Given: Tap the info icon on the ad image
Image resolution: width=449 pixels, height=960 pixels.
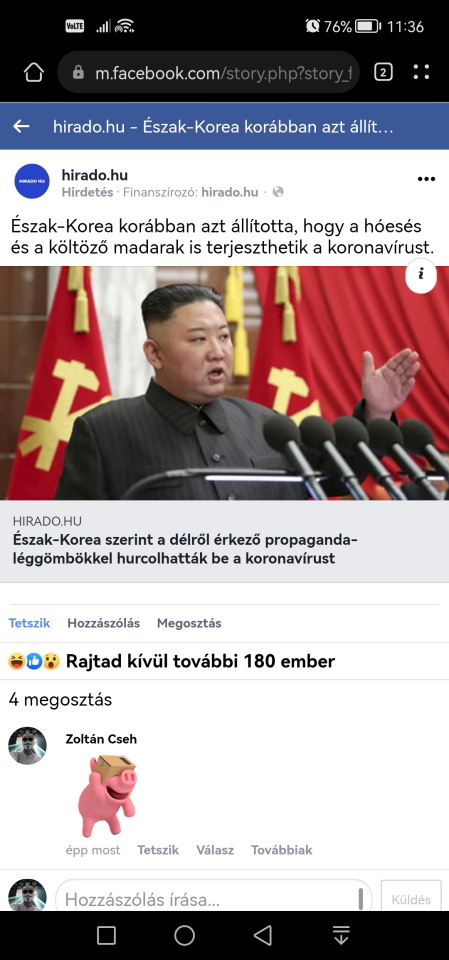Looking at the screenshot, I should coord(421,275).
